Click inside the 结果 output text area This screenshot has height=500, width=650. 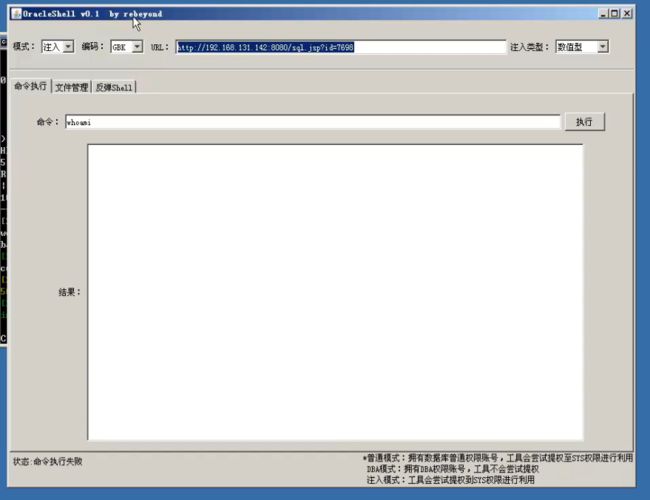tap(335, 292)
